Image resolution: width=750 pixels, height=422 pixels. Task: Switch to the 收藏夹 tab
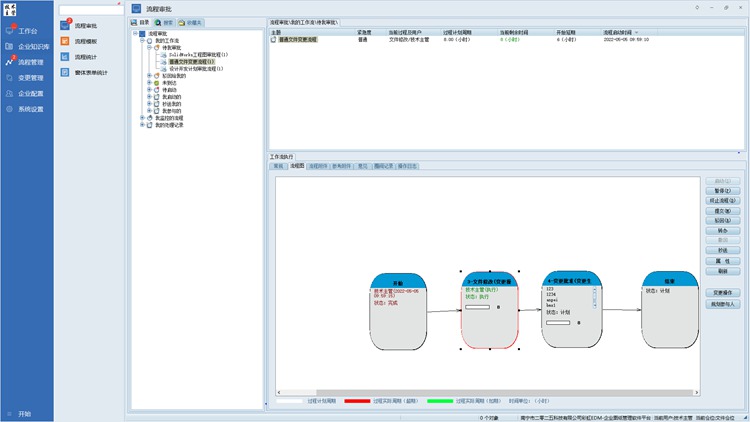tap(192, 22)
